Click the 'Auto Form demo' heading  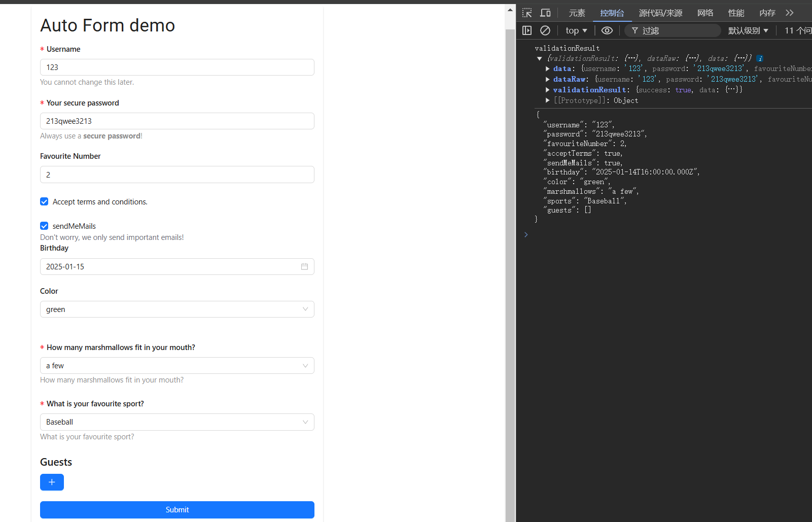[x=108, y=25]
